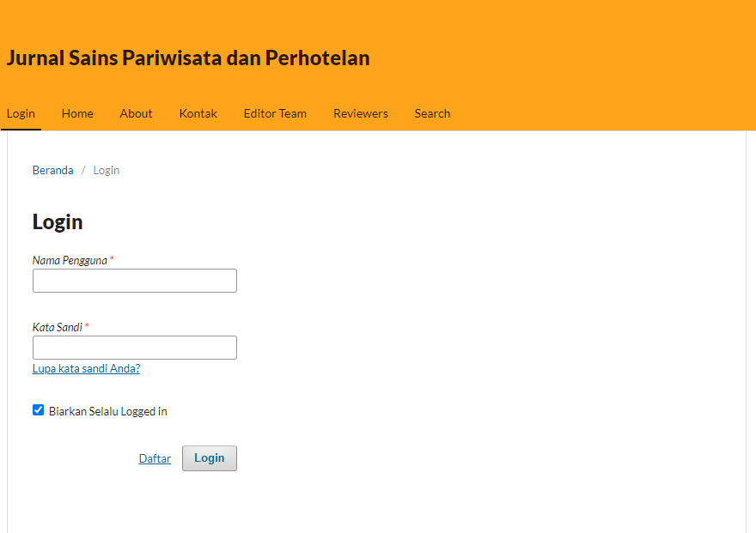The height and width of the screenshot is (533, 756).
Task: Select Kontak in the navigation bar
Action: click(198, 113)
